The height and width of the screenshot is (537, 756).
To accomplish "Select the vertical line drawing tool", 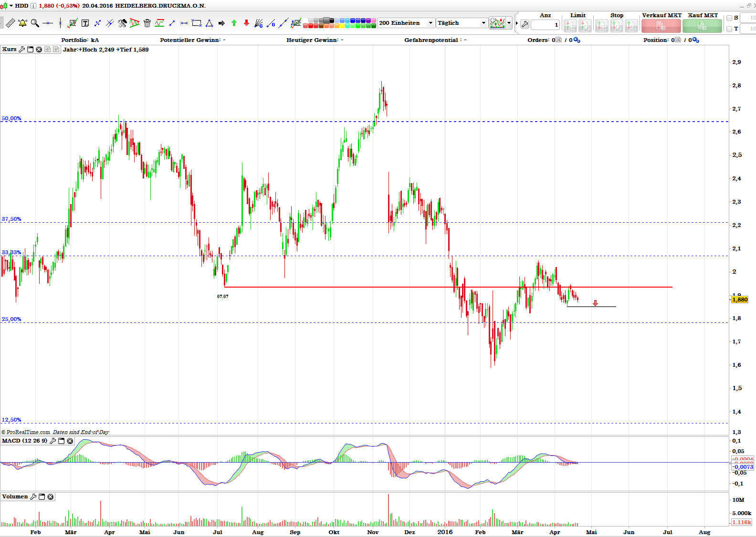I will [x=60, y=23].
